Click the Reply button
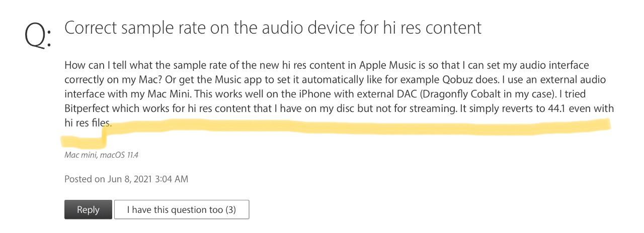This screenshot has width=644, height=233. click(x=88, y=210)
